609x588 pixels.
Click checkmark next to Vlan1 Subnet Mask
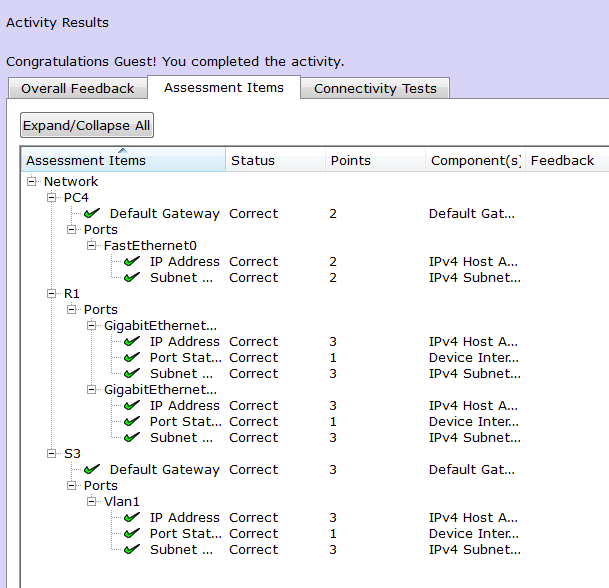coord(132,549)
